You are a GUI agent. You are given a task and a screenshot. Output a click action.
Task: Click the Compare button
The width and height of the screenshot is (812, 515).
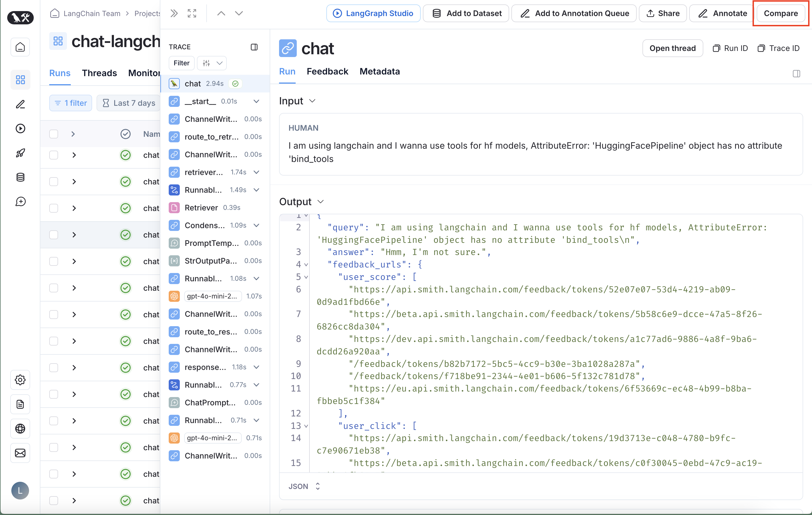[x=780, y=14]
